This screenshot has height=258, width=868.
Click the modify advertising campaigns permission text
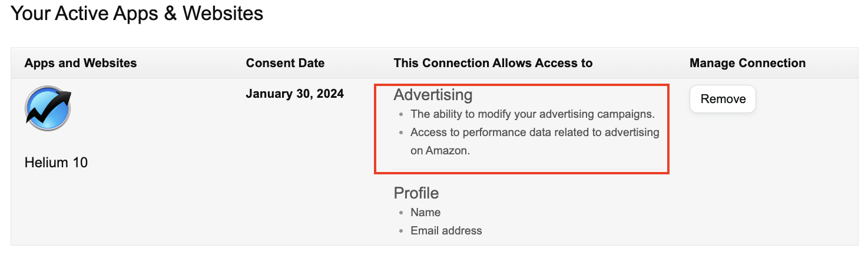tap(532, 114)
